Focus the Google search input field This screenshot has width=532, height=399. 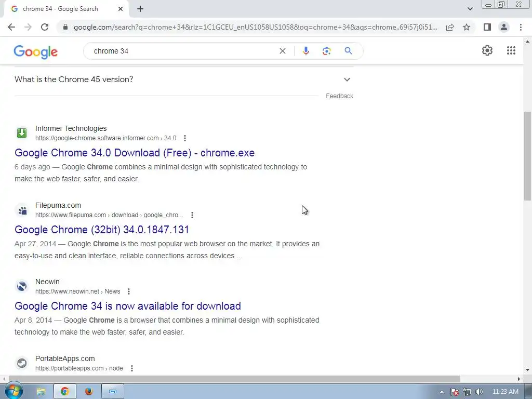click(x=183, y=51)
